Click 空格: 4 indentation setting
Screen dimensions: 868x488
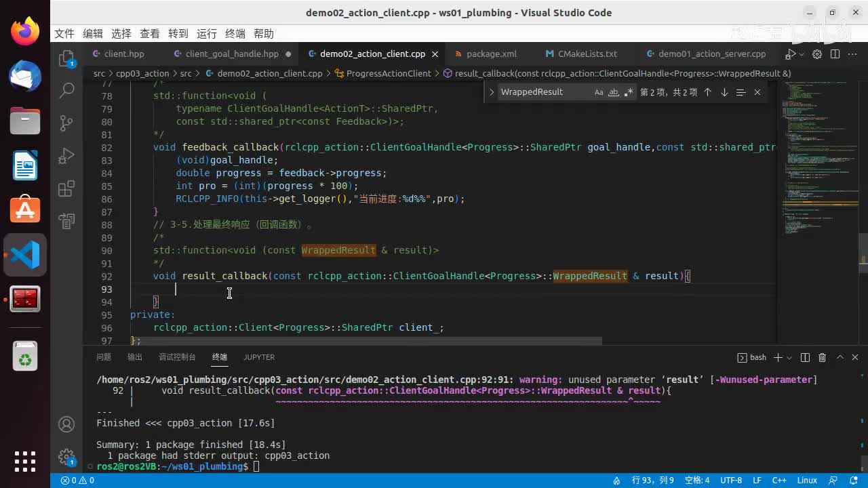pyautogui.click(x=697, y=481)
